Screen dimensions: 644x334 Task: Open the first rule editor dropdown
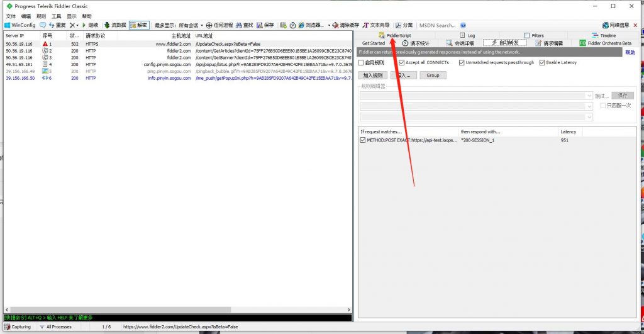(x=589, y=96)
